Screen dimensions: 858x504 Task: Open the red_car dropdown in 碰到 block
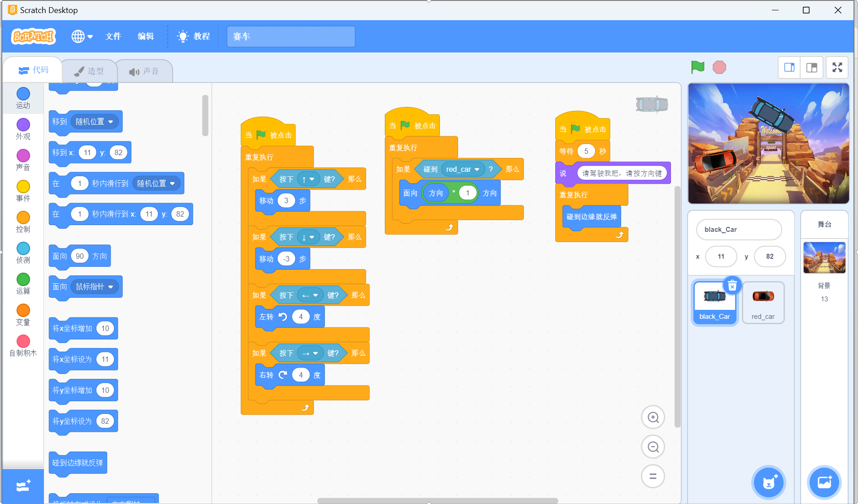click(x=463, y=169)
